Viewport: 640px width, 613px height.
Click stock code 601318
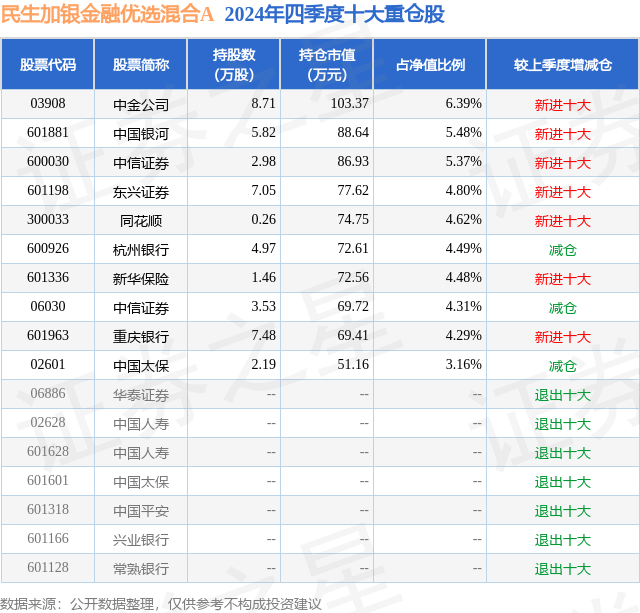[x=48, y=509]
